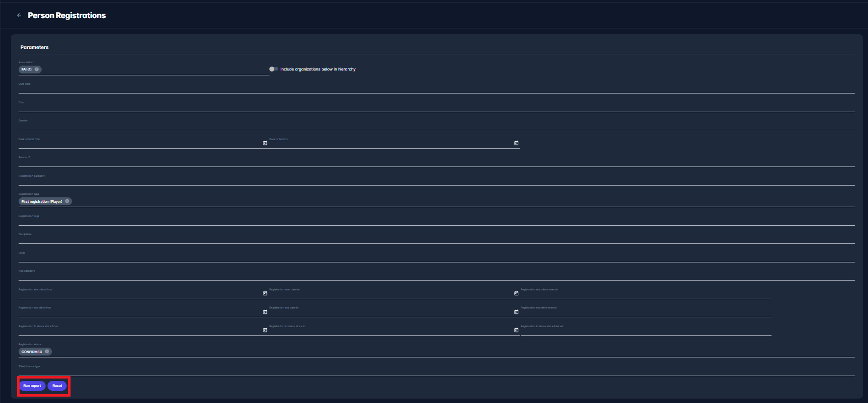The image size is (868, 403).
Task: Remove the CONFIRMED status chip
Action: (x=47, y=352)
